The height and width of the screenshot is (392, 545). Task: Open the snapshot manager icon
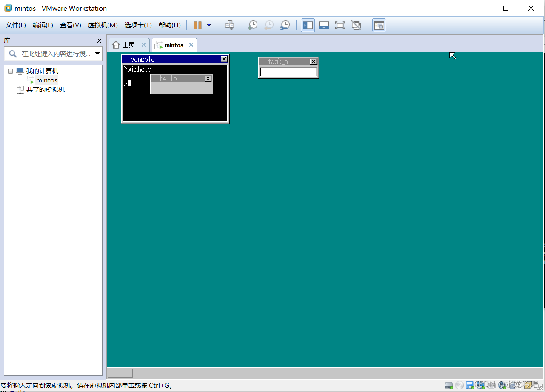(285, 25)
